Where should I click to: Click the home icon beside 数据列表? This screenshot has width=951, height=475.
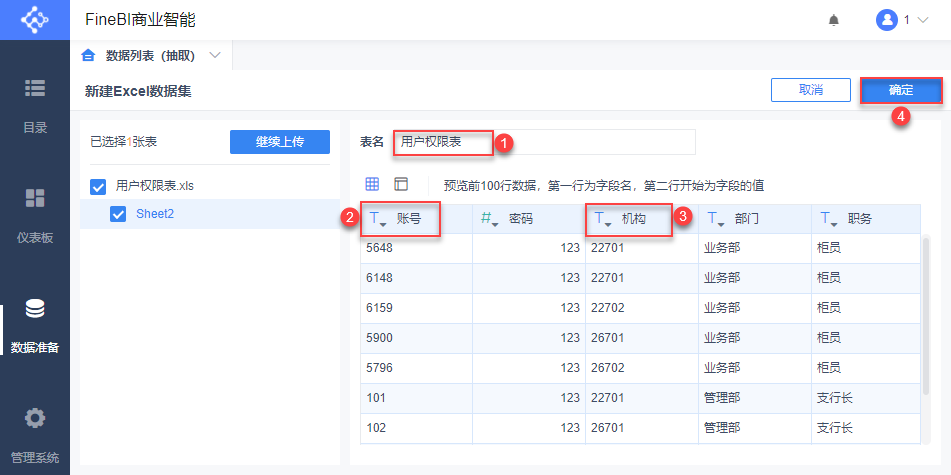click(x=89, y=56)
